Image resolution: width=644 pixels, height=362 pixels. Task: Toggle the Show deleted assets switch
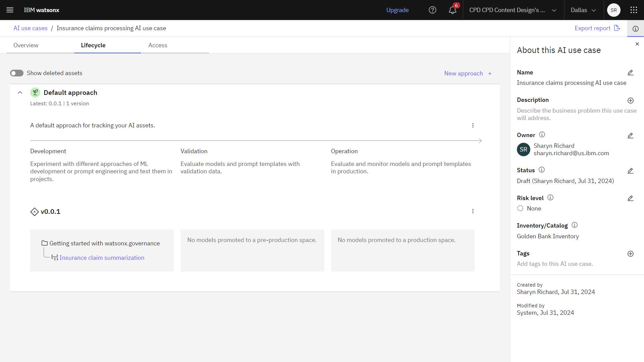16,73
